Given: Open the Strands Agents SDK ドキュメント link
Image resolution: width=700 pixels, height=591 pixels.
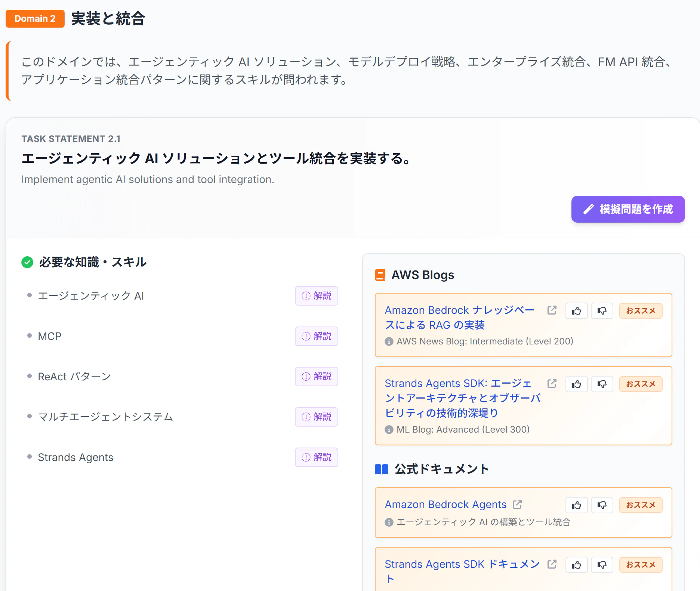Looking at the screenshot, I should point(462,571).
